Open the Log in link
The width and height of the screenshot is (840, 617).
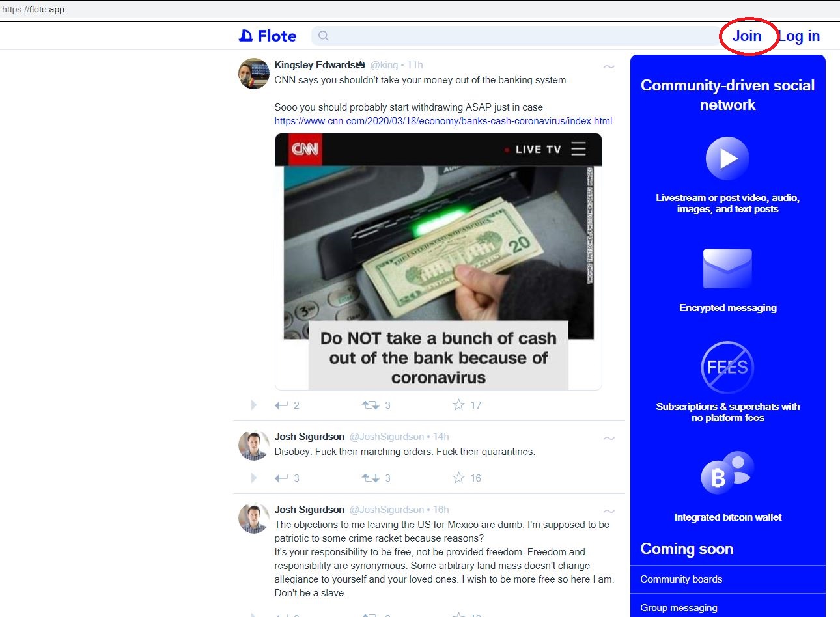coord(799,36)
